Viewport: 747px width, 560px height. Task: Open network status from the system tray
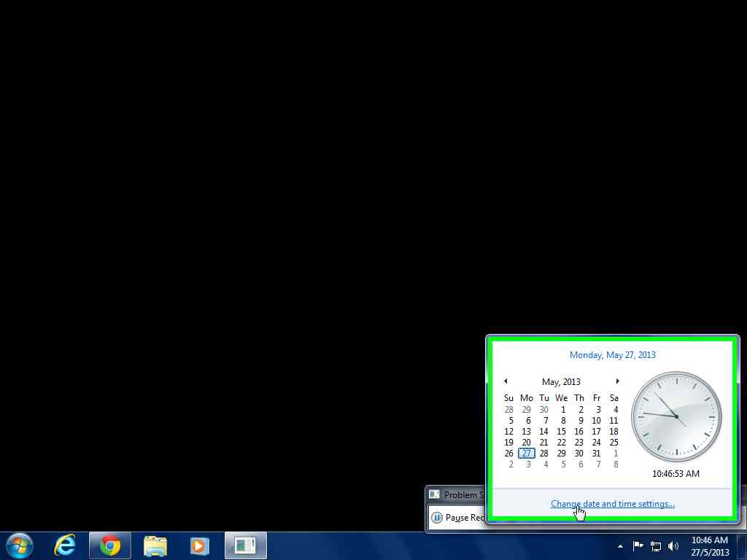[655, 545]
